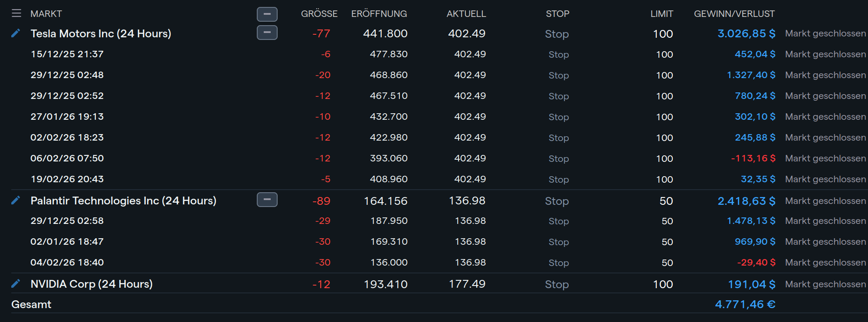The image size is (868, 322).
Task: Edit the Limit value 100 for NVIDIA
Action: (x=663, y=284)
